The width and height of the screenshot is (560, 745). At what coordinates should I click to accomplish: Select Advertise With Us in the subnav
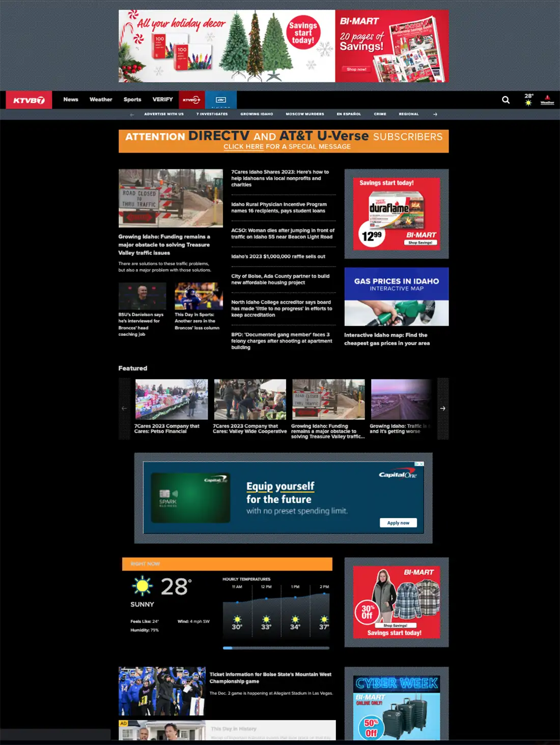click(x=164, y=114)
